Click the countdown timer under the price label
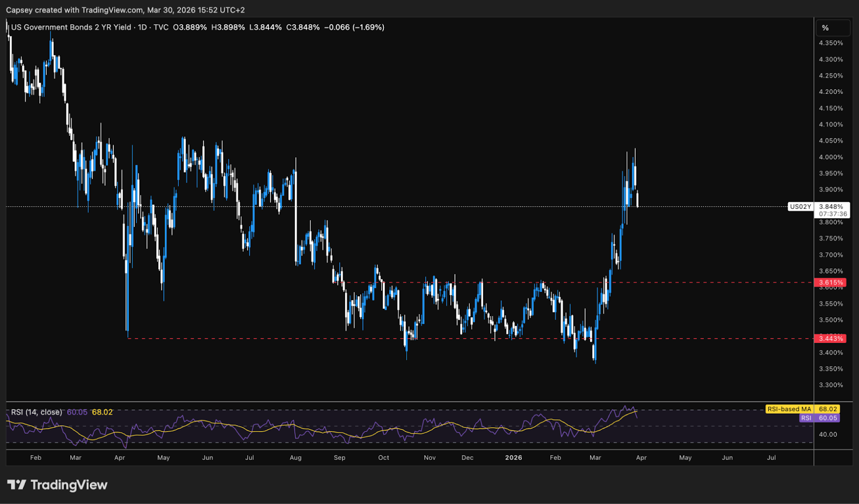Viewport: 859px width, 504px height. pos(832,213)
